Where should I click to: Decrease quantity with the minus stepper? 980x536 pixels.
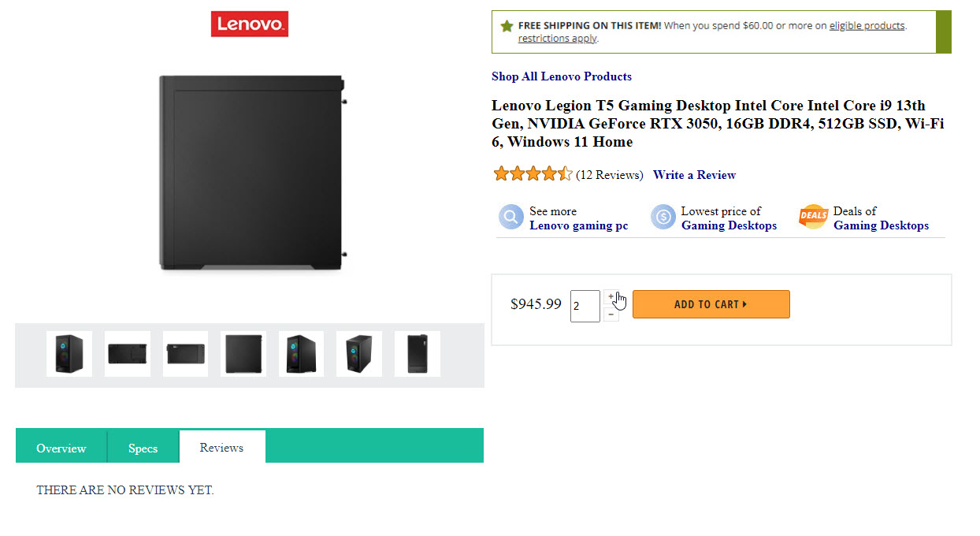pos(611,315)
